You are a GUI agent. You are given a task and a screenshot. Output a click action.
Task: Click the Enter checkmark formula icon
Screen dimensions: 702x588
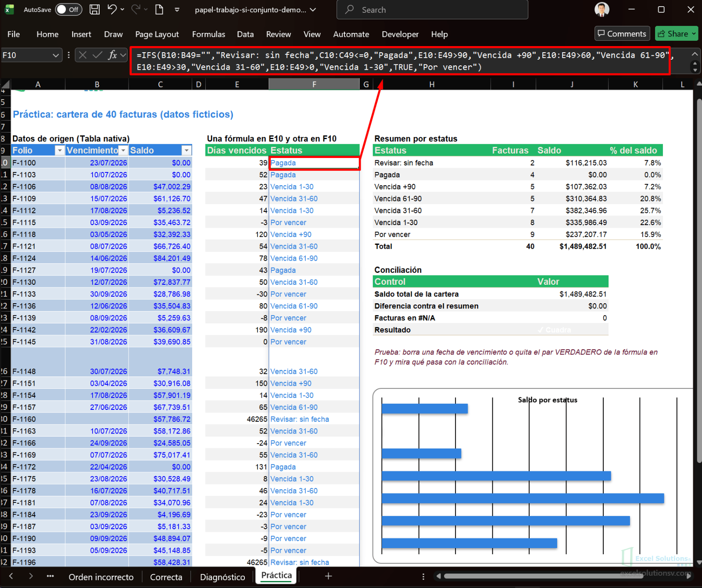tap(97, 55)
